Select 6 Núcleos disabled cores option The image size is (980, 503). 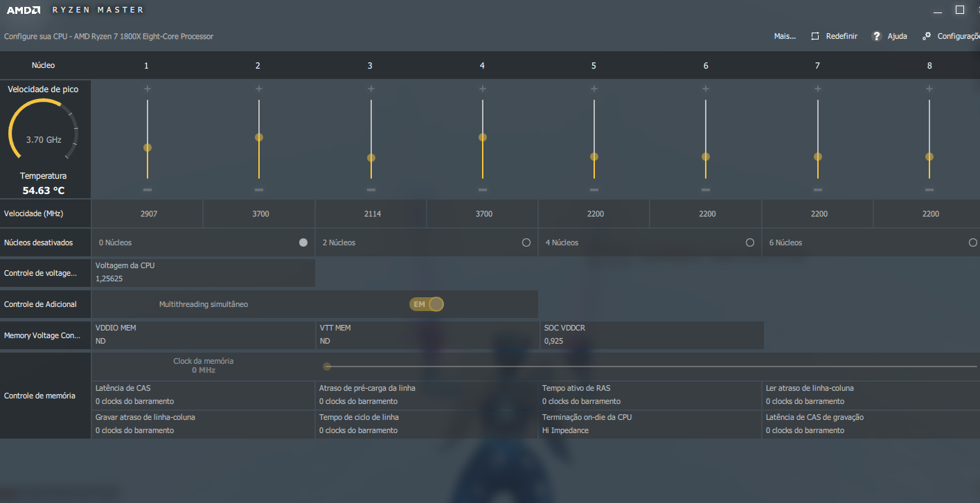click(x=973, y=242)
